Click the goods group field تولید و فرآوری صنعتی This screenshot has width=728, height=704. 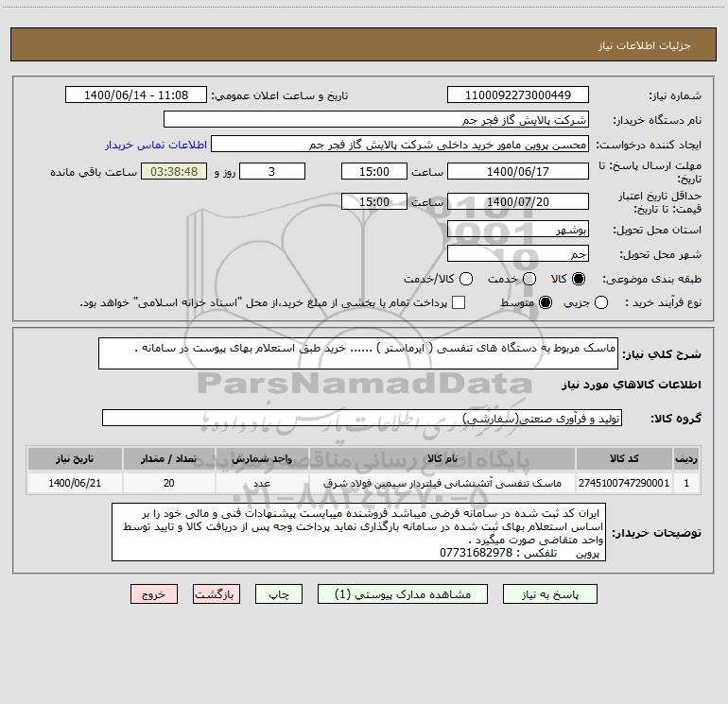[362, 418]
